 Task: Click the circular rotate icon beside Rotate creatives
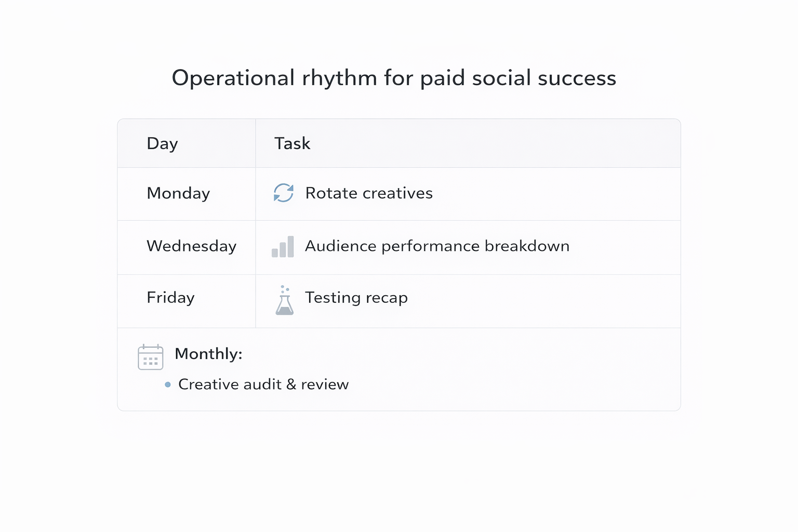(283, 193)
